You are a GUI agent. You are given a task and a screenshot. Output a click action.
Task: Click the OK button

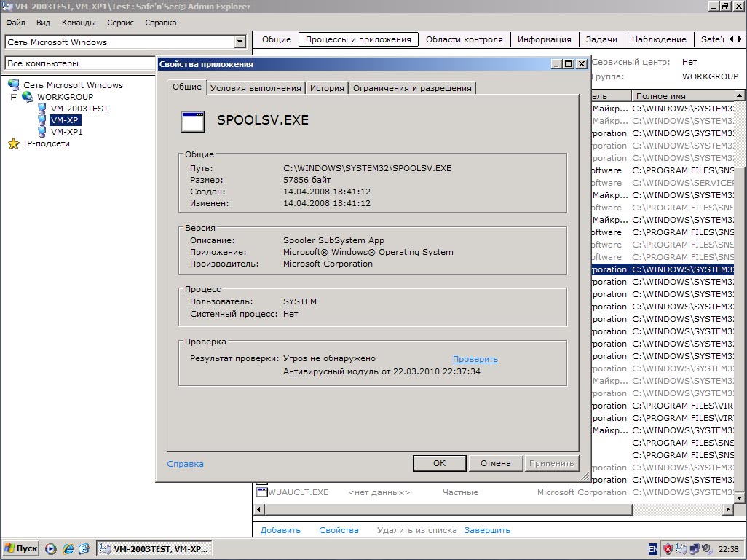pos(439,462)
